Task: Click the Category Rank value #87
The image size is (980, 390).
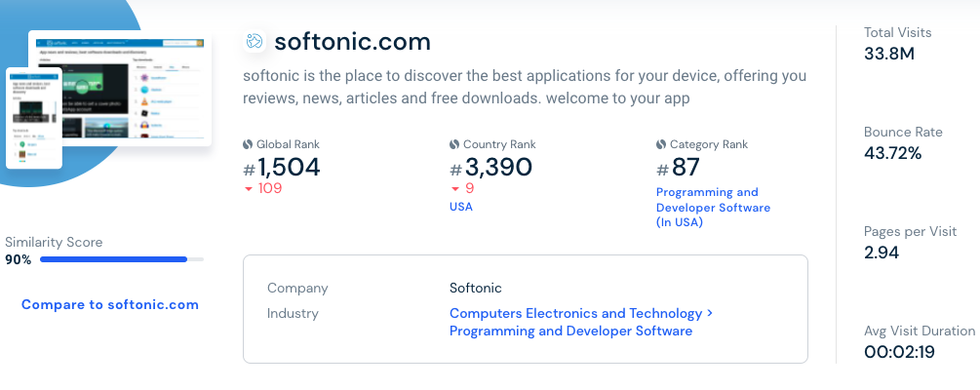Action: click(678, 168)
